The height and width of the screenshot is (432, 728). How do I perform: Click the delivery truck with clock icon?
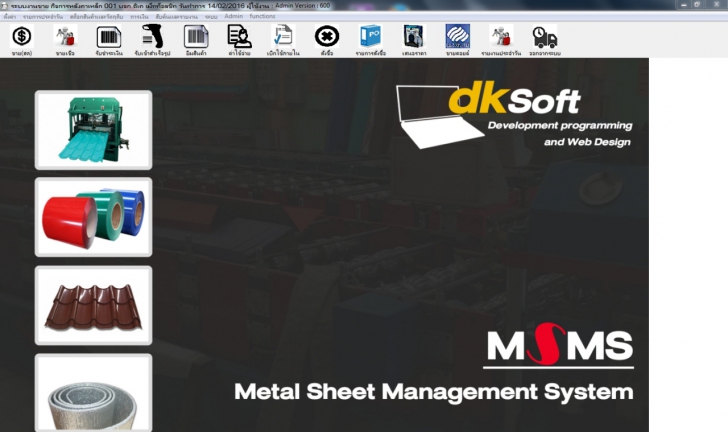coord(545,37)
